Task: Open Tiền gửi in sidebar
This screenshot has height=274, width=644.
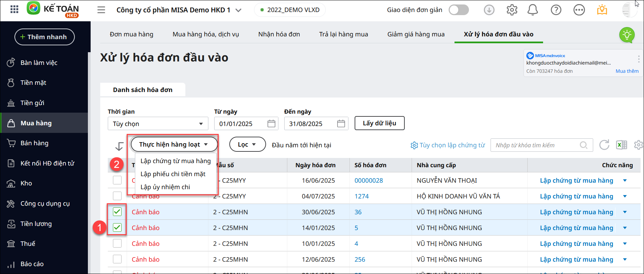Action: tap(44, 103)
